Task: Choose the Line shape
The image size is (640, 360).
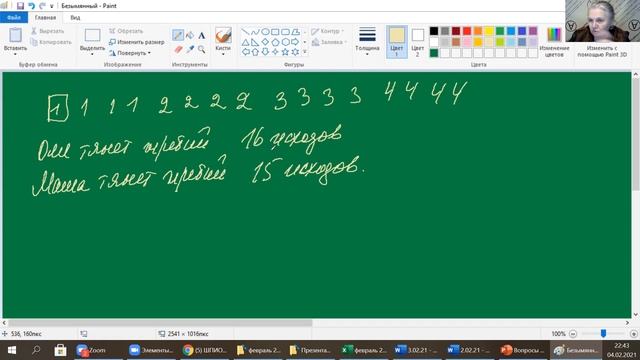Action: point(245,32)
